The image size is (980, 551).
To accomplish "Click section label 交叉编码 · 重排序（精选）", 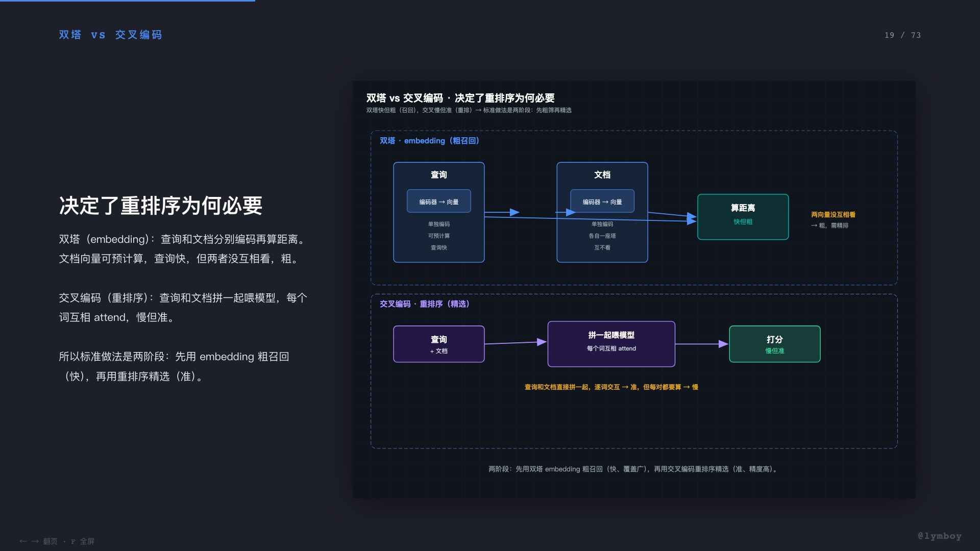I will click(425, 304).
